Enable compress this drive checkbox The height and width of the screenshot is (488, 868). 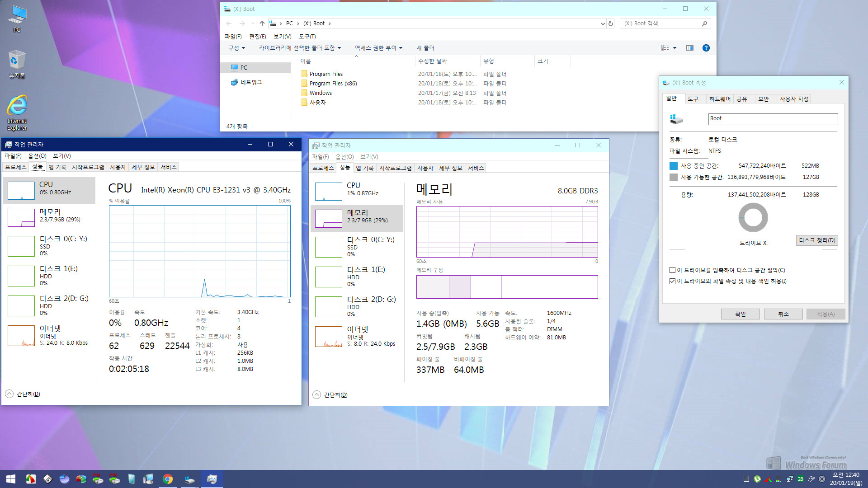(672, 270)
